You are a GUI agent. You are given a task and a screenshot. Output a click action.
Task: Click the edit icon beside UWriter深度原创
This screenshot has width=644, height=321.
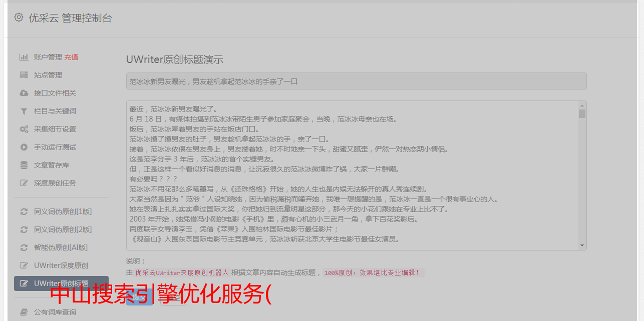click(x=24, y=265)
